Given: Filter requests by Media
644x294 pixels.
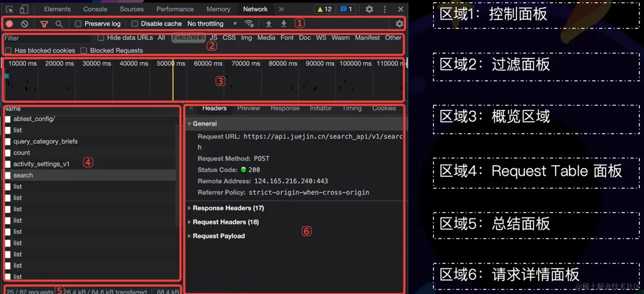Looking at the screenshot, I should (266, 37).
